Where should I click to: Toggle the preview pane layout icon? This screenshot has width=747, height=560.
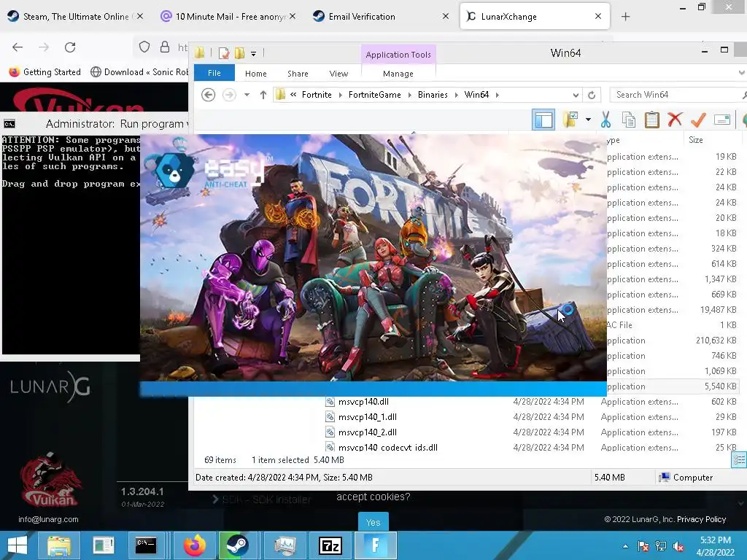tap(543, 120)
